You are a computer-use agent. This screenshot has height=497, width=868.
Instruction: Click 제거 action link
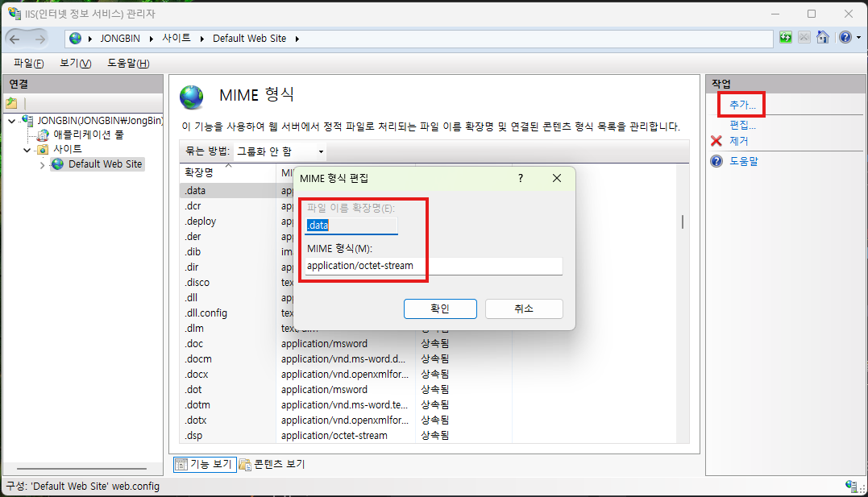[738, 141]
